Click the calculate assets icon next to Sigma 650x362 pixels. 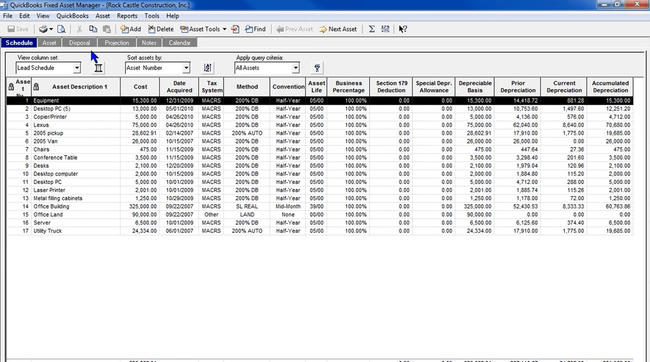pos(386,29)
